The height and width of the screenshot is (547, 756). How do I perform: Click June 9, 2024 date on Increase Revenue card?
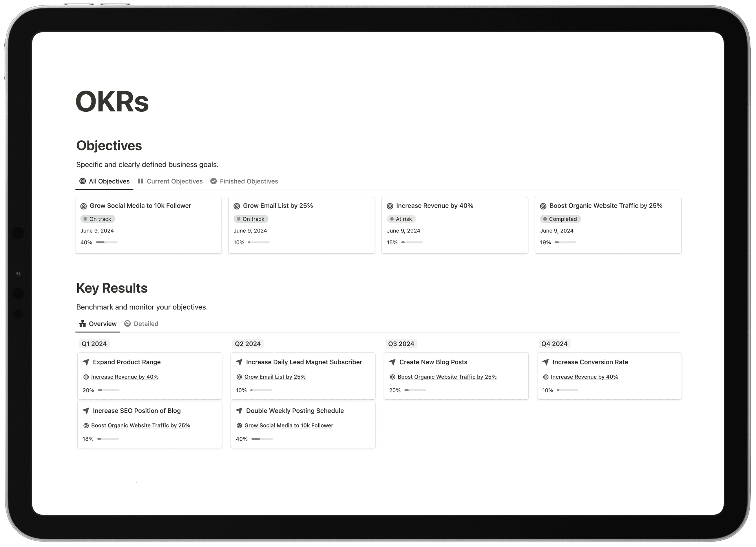tap(403, 231)
